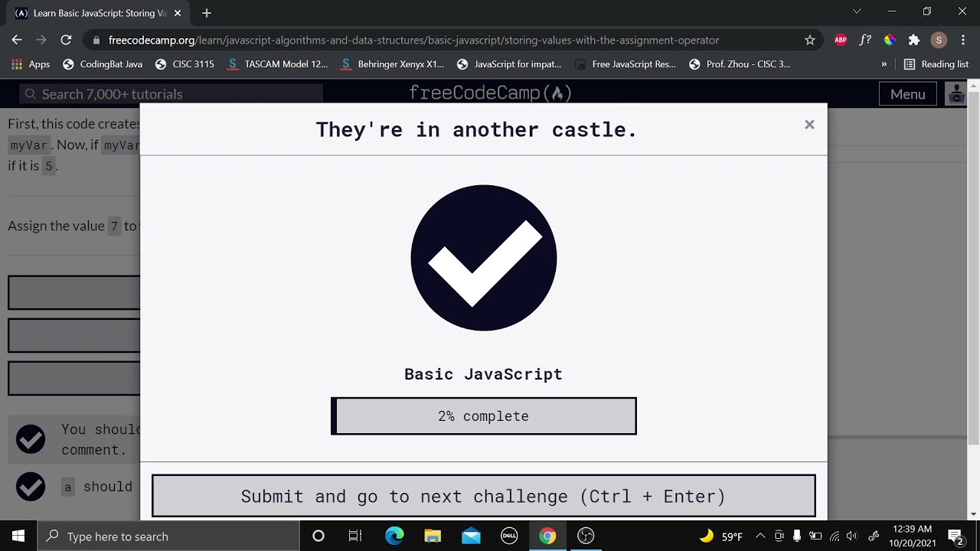The image size is (980, 551).
Task: Bookmark this page with the star
Action: 810,40
